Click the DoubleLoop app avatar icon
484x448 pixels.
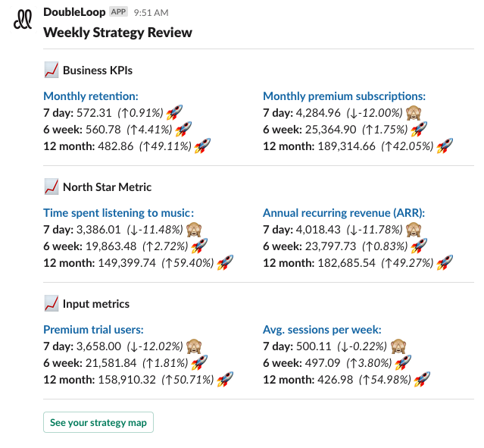click(23, 20)
